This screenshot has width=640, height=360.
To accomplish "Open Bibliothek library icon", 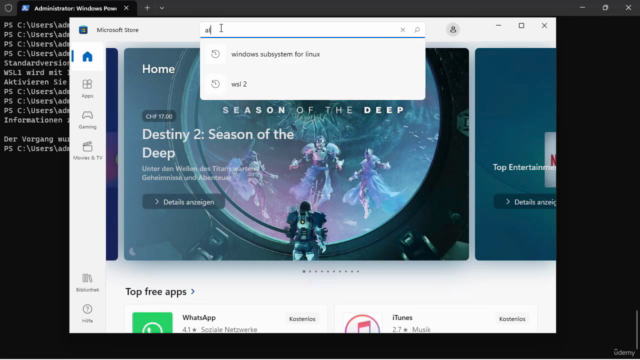I will point(87,282).
